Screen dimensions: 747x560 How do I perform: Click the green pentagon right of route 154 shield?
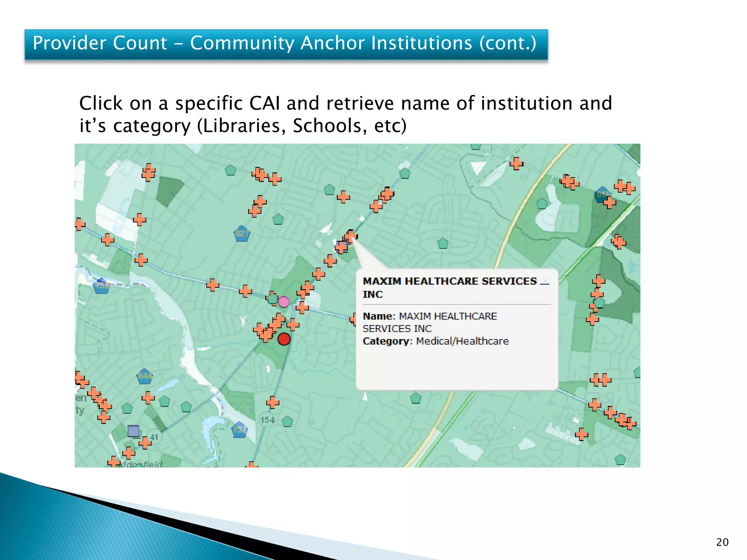(287, 421)
